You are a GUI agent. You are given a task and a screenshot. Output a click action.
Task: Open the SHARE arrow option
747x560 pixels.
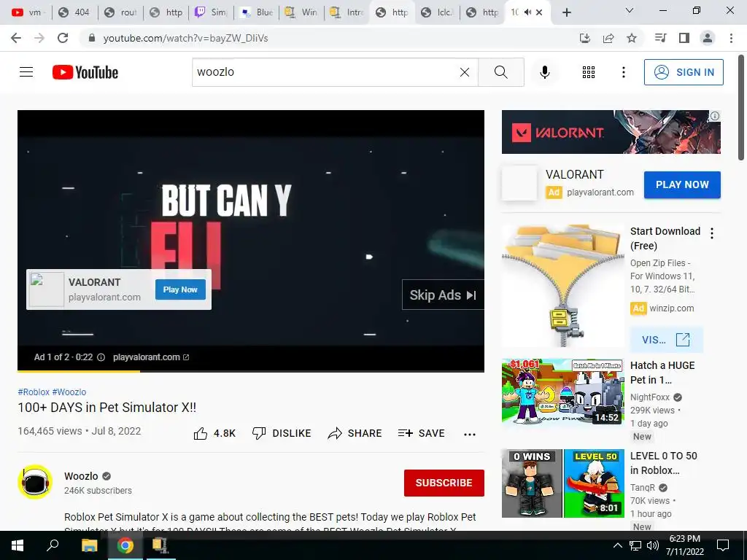(x=355, y=433)
